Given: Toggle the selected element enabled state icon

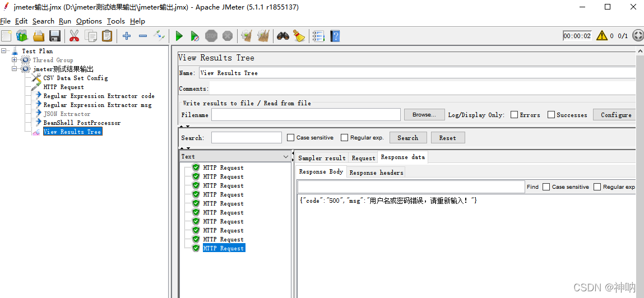Looking at the screenshot, I should coord(159,36).
